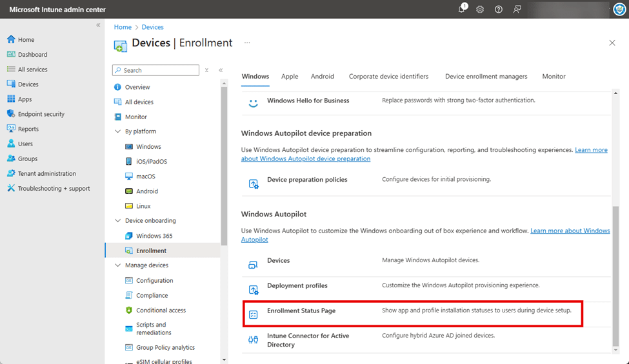Switch to the Corporate device identifiers tab
Screen dimensions: 629x364
coord(388,76)
